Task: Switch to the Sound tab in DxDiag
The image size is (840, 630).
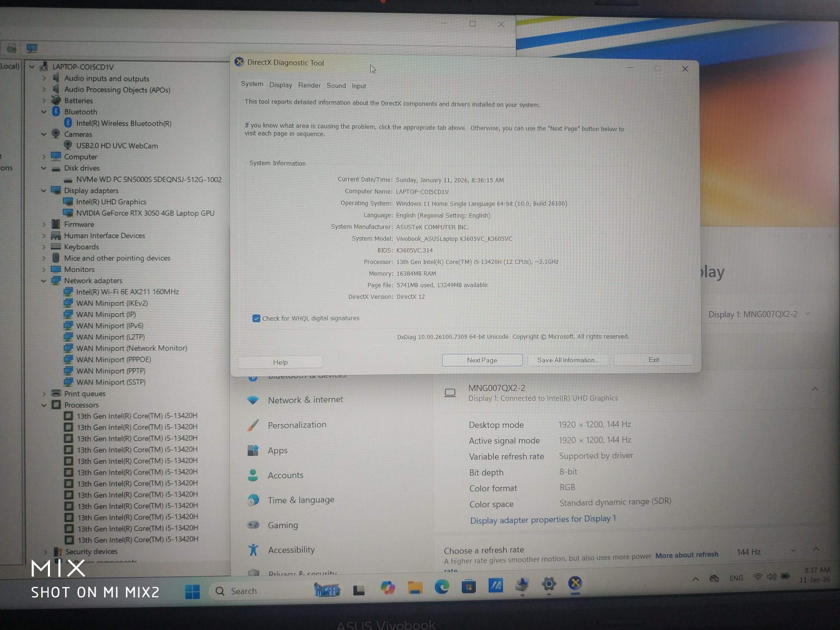Action: [336, 86]
